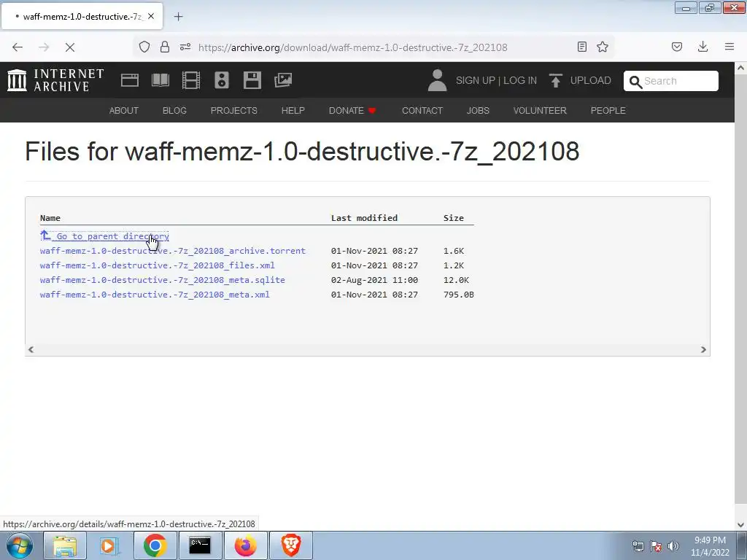
Task: Open the VOLUNTEER menu item
Action: (x=540, y=111)
